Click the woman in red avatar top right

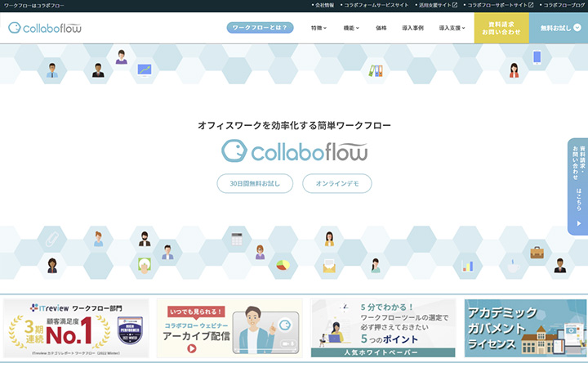click(514, 70)
